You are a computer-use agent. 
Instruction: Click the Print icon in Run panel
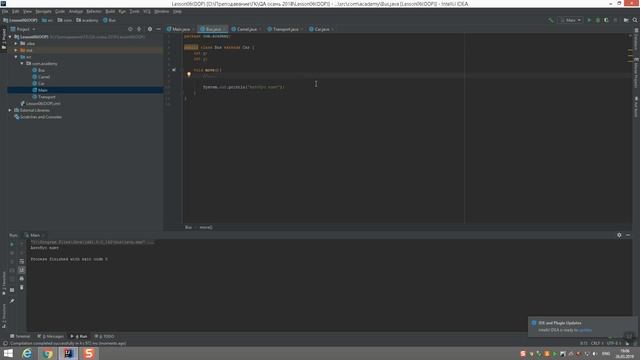22,278
